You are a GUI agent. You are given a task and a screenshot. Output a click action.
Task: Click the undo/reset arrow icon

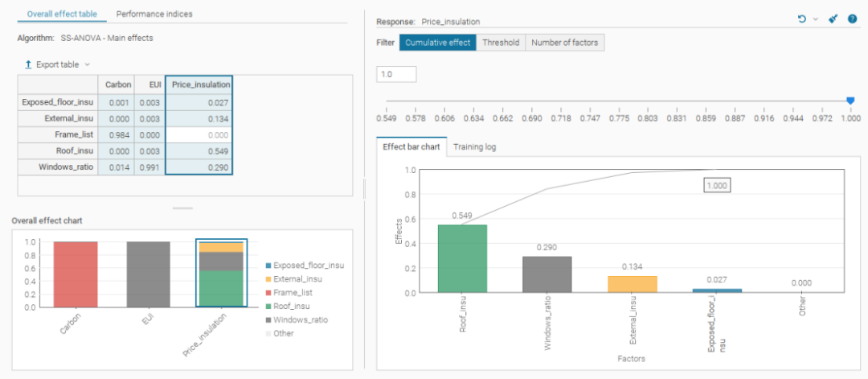click(801, 19)
